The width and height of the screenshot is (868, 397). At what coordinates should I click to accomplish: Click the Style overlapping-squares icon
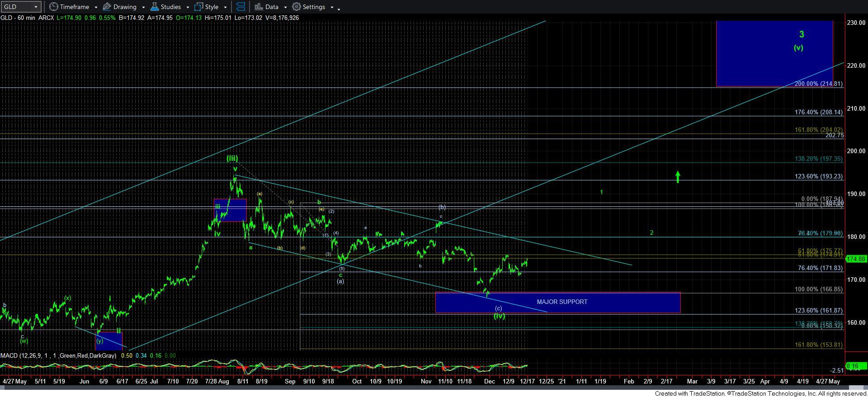198,7
